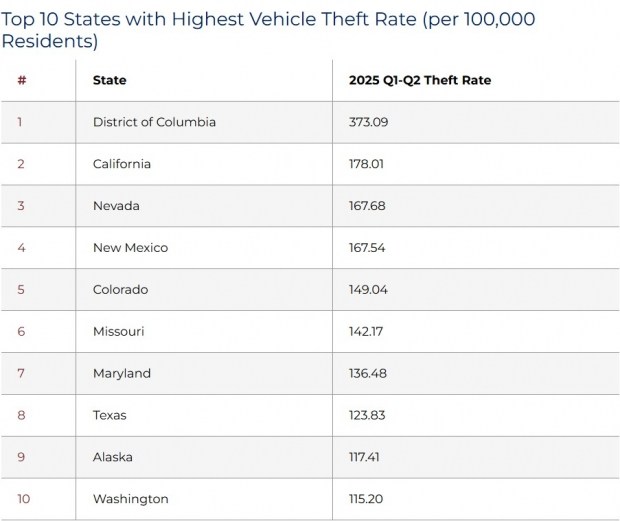Click the Alaska state cell
The height and width of the screenshot is (521, 620).
[x=113, y=457]
